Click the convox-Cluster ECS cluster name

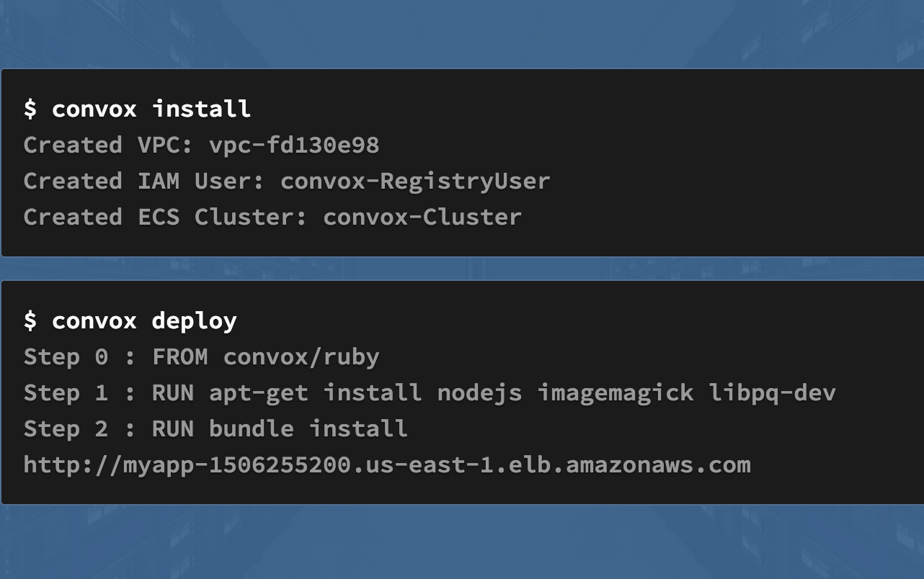tap(422, 217)
